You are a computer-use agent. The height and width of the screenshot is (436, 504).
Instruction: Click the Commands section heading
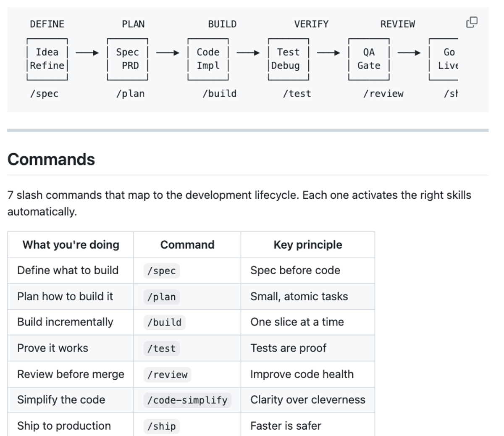pyautogui.click(x=51, y=159)
